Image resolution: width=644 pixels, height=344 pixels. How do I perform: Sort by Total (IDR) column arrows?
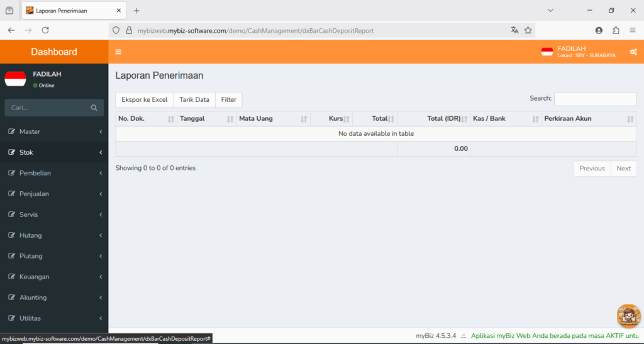[x=464, y=119]
